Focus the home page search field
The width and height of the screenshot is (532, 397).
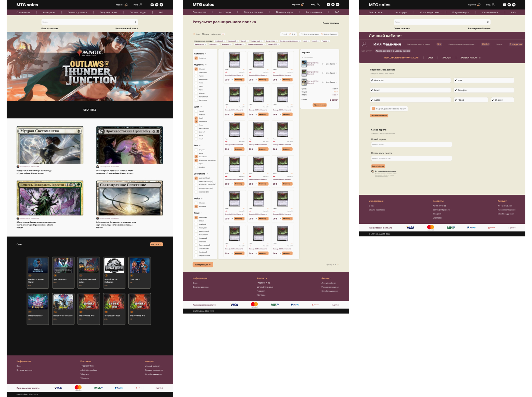click(x=90, y=22)
